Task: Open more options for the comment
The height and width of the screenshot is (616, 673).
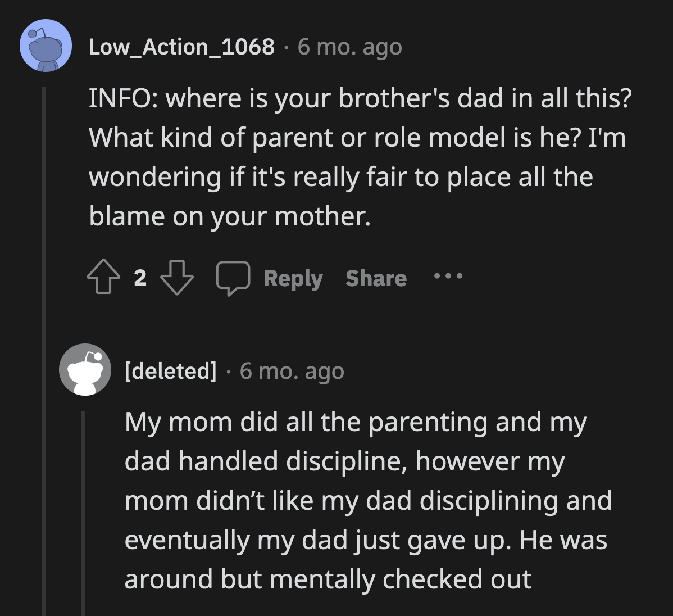Action: coord(447,277)
